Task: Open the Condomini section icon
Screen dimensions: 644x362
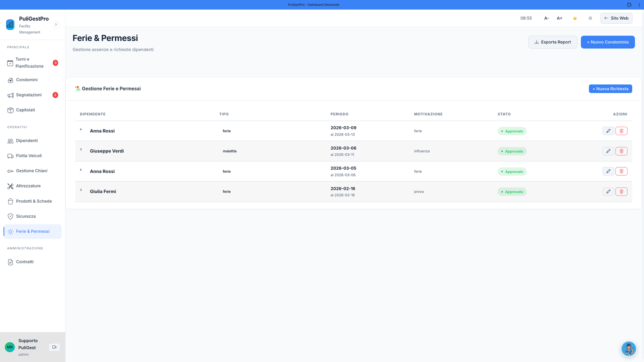Action: click(x=10, y=80)
